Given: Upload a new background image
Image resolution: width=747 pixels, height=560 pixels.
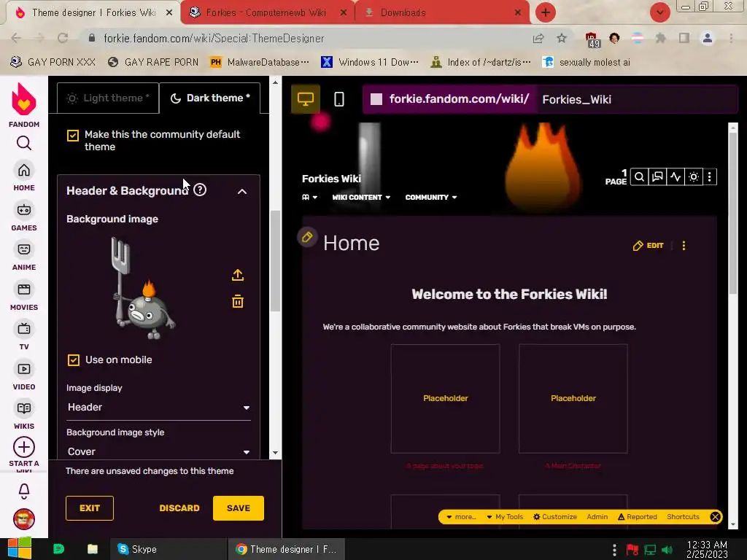Looking at the screenshot, I should click(x=238, y=275).
